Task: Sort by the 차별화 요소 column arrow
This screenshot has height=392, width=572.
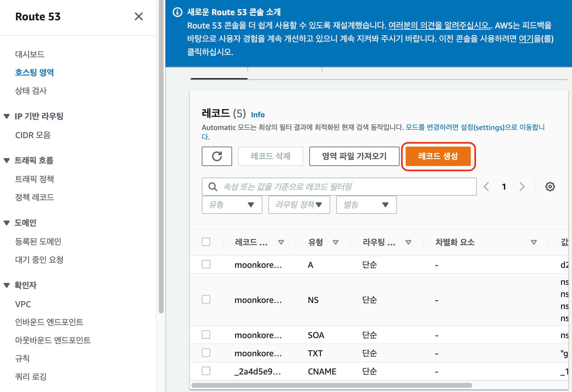Action: pyautogui.click(x=534, y=242)
